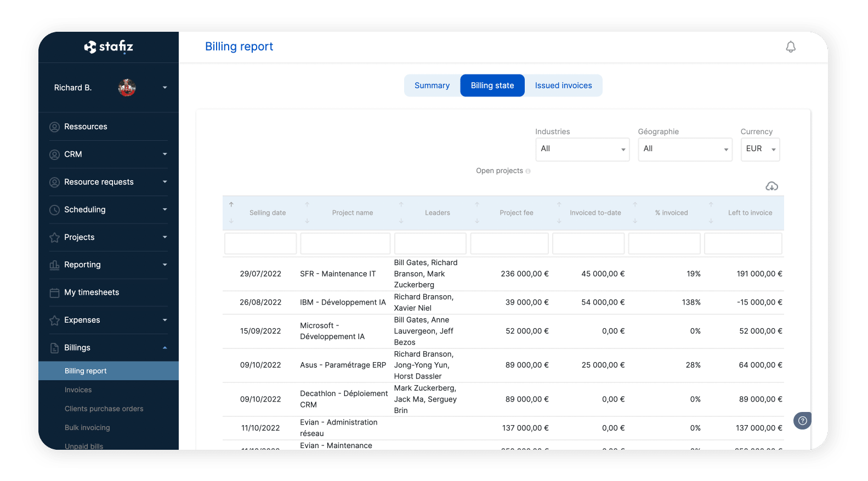This screenshot has width=868, height=481.
Task: Sort Left to invoice descending arrow
Action: coord(711,221)
